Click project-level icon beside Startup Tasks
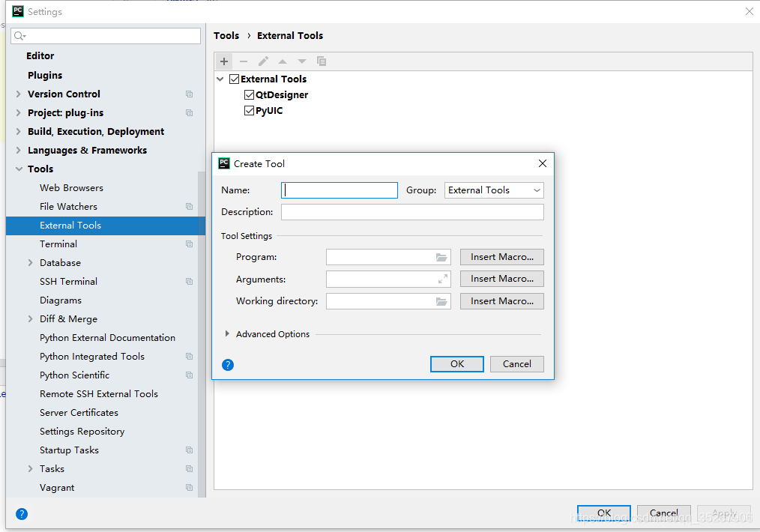This screenshot has height=532, width=760. 189,450
